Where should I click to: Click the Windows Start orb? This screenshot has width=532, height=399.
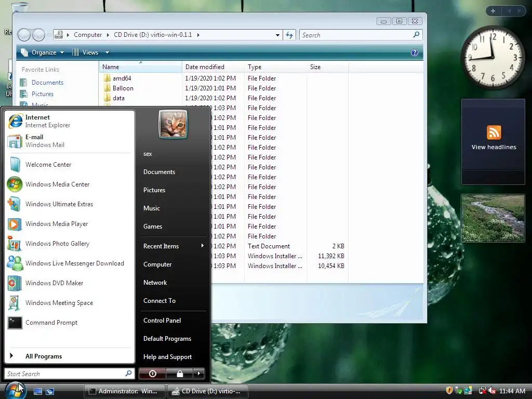tap(15, 390)
